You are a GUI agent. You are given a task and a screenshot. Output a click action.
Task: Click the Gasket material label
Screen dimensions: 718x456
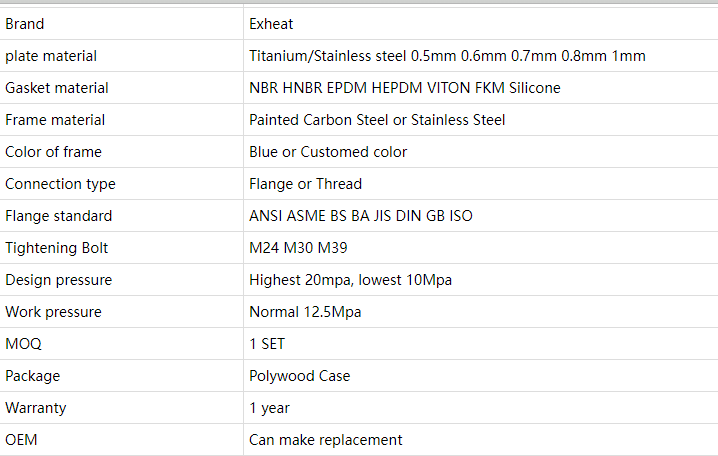pos(57,88)
